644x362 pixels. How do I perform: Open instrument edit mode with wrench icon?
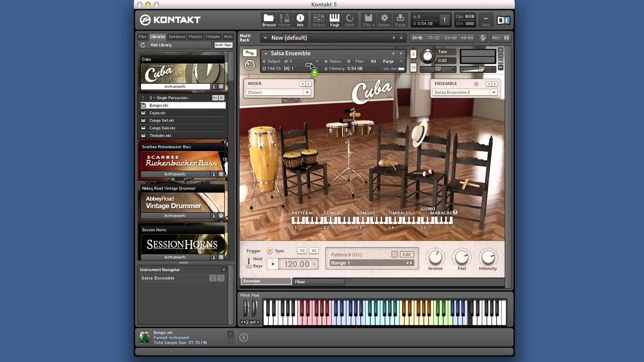coord(249,53)
